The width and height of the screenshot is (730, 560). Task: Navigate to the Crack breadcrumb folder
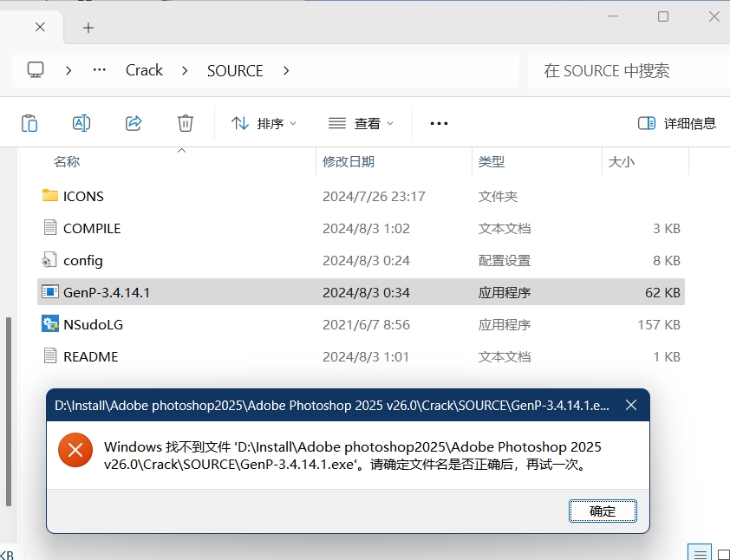coord(144,70)
